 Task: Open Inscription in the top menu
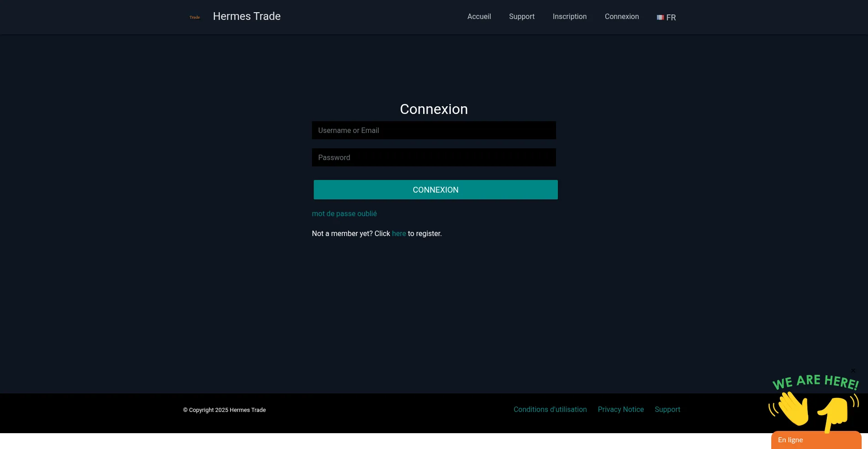(x=569, y=17)
